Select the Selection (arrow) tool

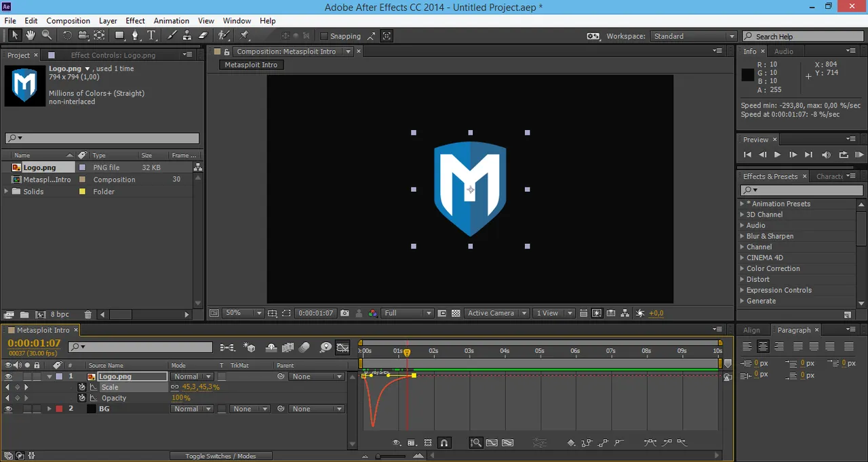(x=15, y=35)
